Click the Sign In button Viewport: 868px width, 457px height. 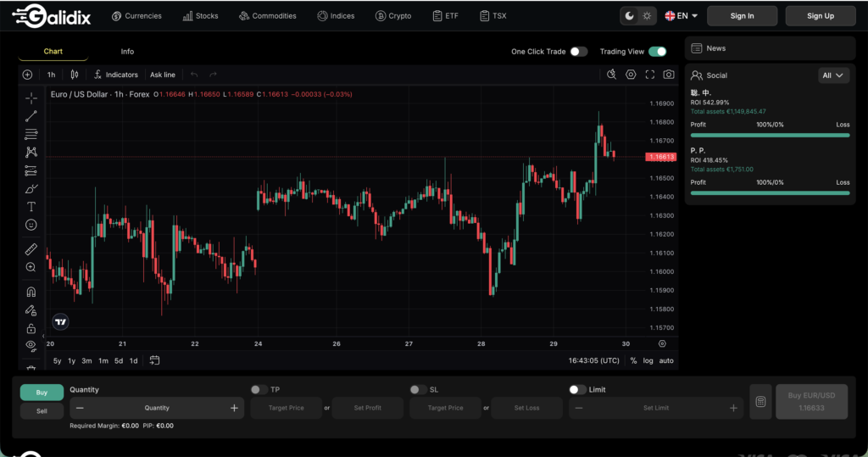tap(742, 16)
